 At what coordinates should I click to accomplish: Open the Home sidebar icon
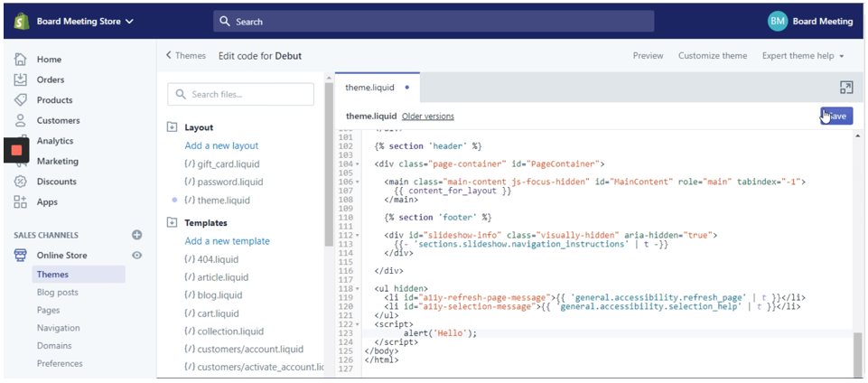tap(21, 60)
